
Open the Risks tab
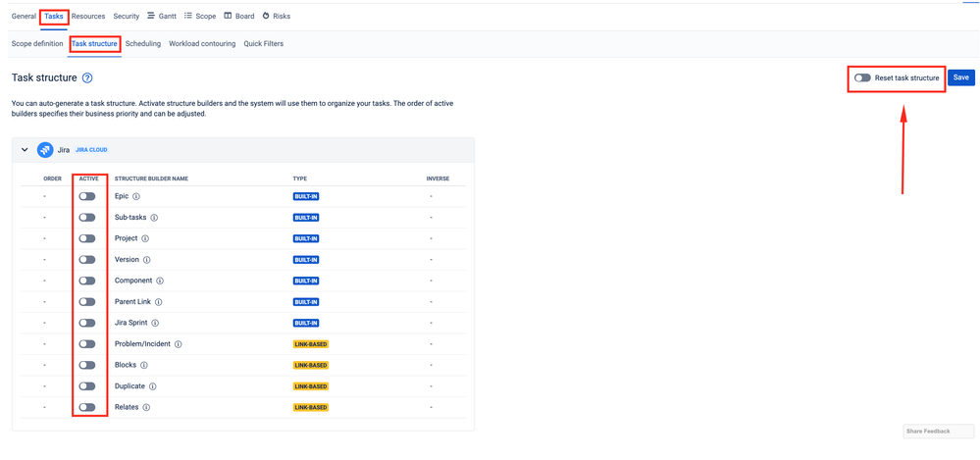277,17
